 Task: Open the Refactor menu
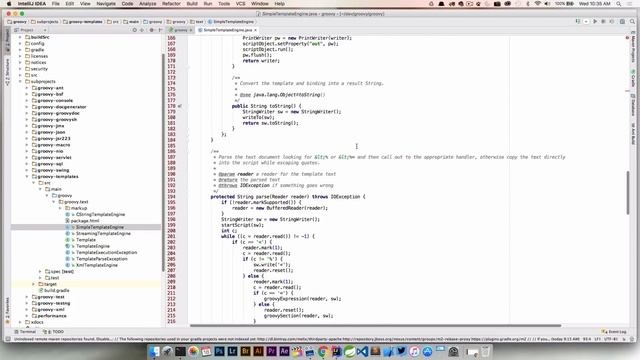171,4
